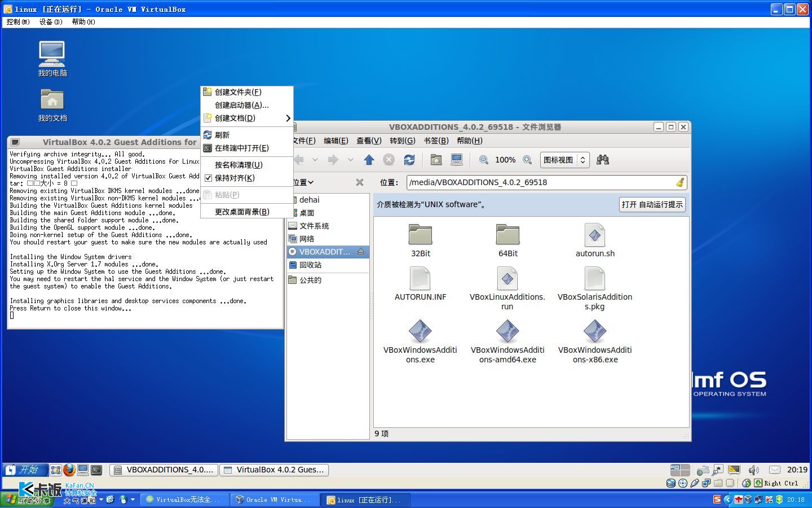
Task: Select VBoxWindowsAdditions-amd64.exe file
Action: click(x=507, y=341)
